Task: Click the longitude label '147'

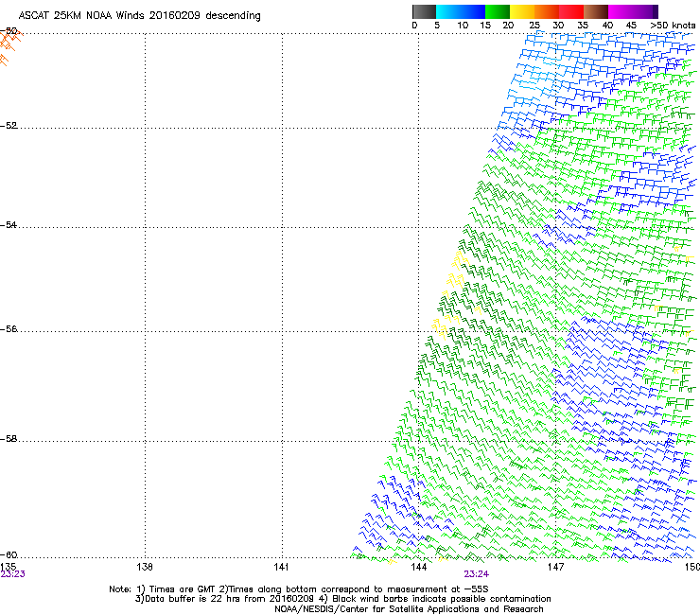Action: click(555, 567)
